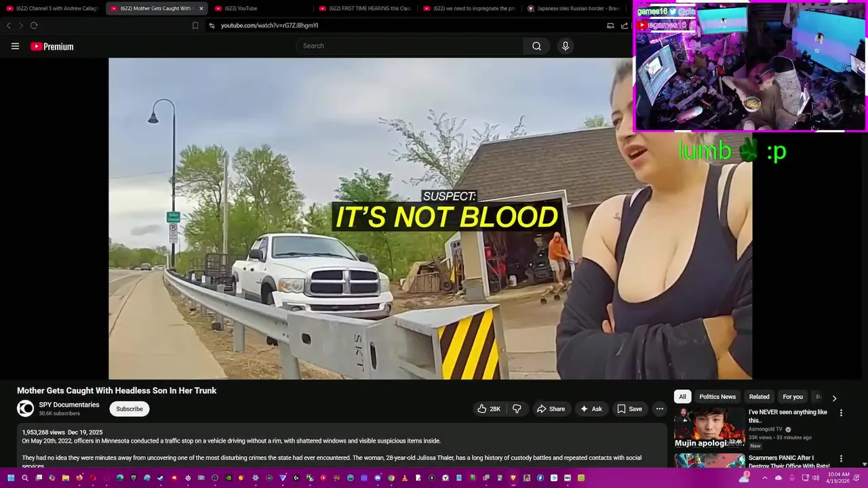Open menu for Asmongold TV video
868x488 pixels.
(x=841, y=413)
